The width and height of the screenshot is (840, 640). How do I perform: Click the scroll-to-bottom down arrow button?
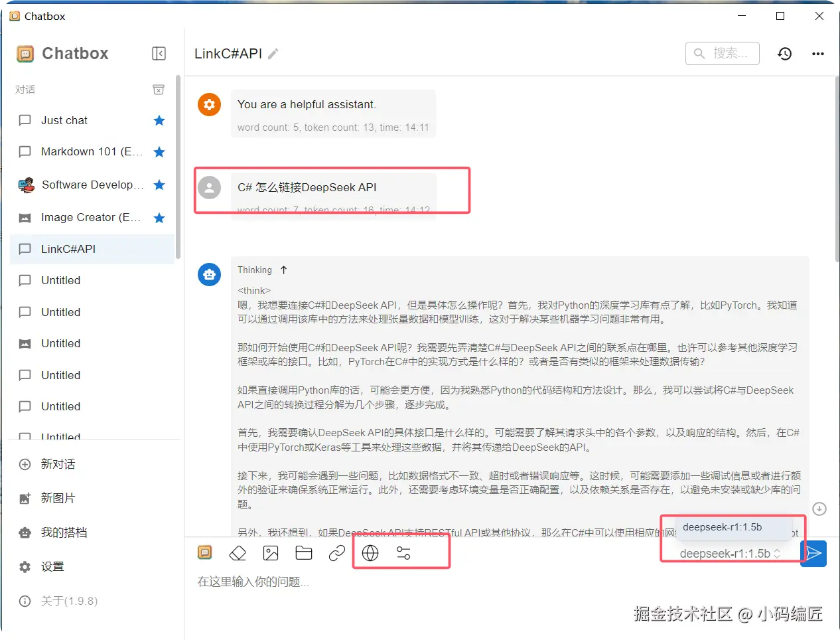click(x=819, y=509)
